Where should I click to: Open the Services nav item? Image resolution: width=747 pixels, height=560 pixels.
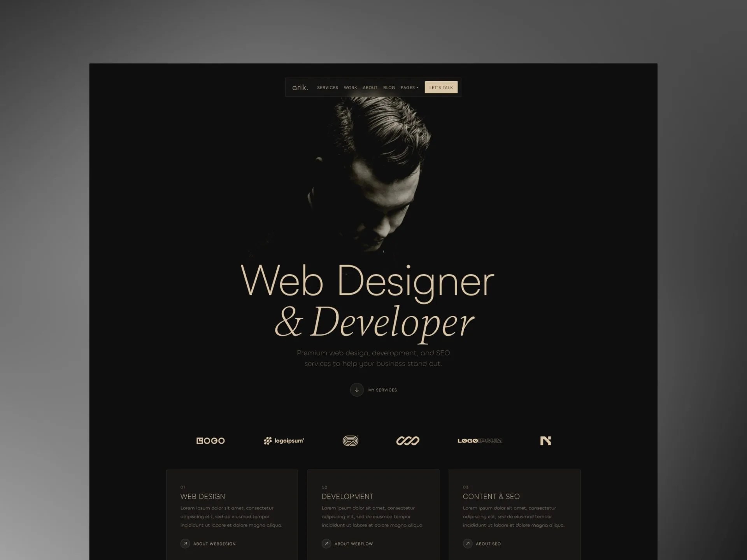click(x=328, y=87)
